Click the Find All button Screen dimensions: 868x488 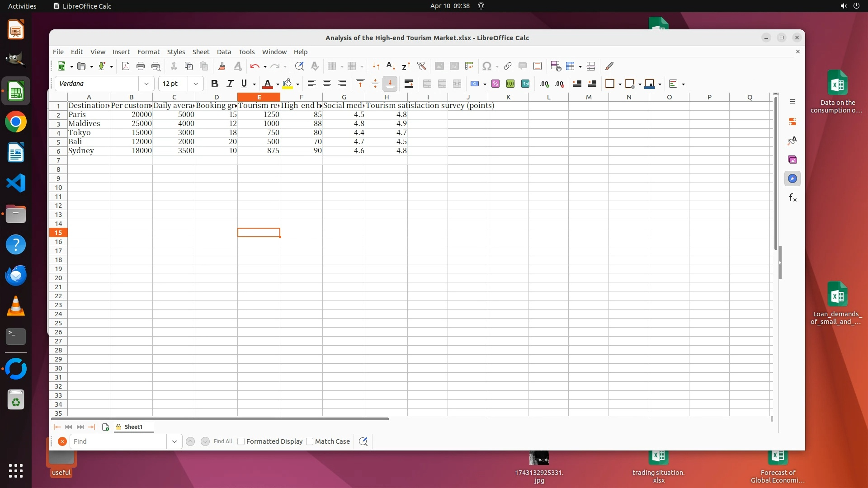(x=222, y=441)
